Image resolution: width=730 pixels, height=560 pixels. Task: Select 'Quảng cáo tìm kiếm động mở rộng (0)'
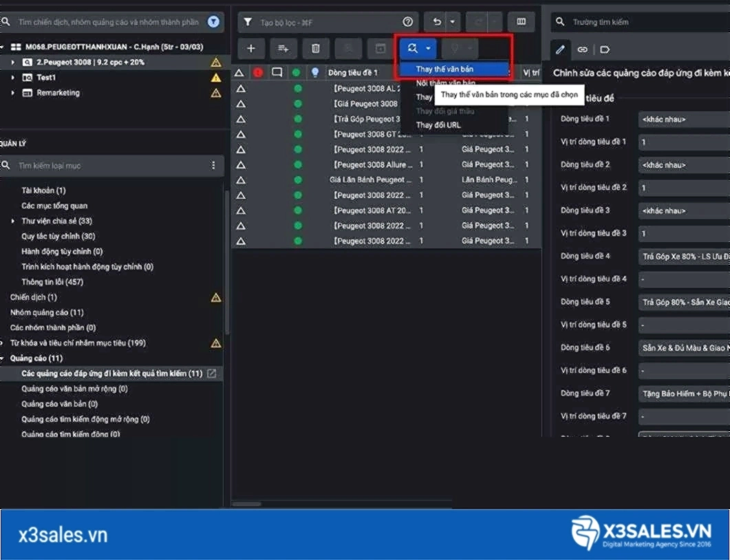(86, 420)
